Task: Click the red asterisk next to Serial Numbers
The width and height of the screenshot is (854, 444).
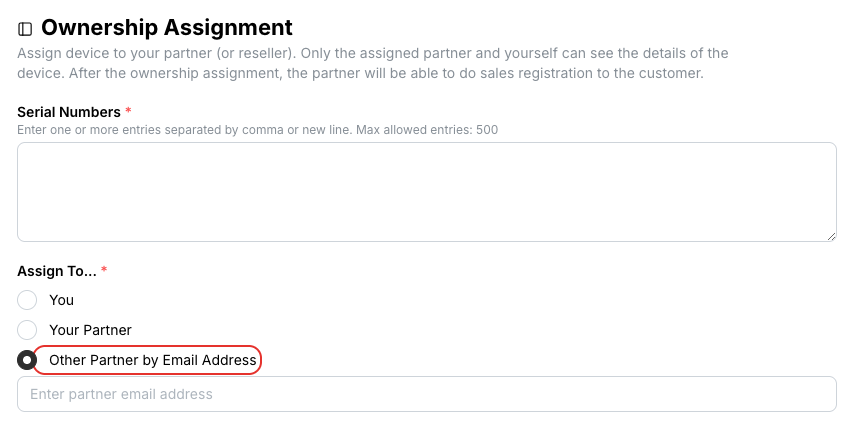Action: pyautogui.click(x=129, y=111)
